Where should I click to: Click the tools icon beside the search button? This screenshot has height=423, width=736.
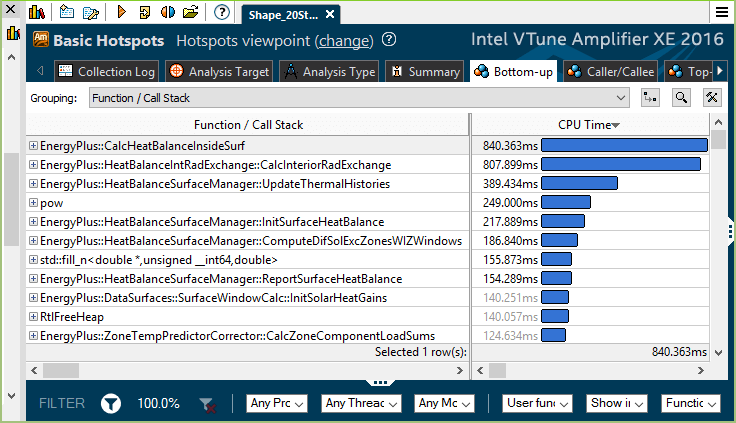pyautogui.click(x=712, y=98)
